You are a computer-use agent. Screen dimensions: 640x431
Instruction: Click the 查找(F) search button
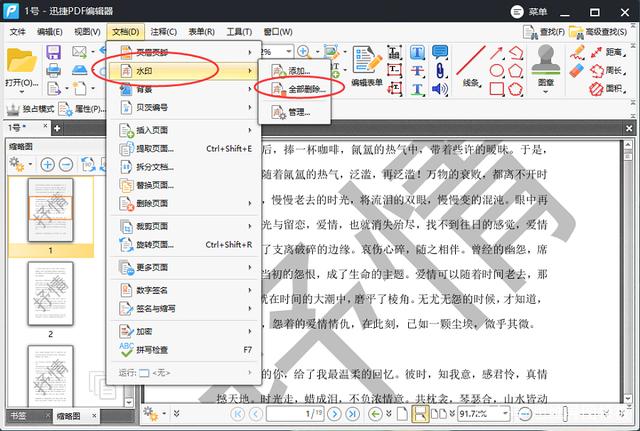coord(544,32)
